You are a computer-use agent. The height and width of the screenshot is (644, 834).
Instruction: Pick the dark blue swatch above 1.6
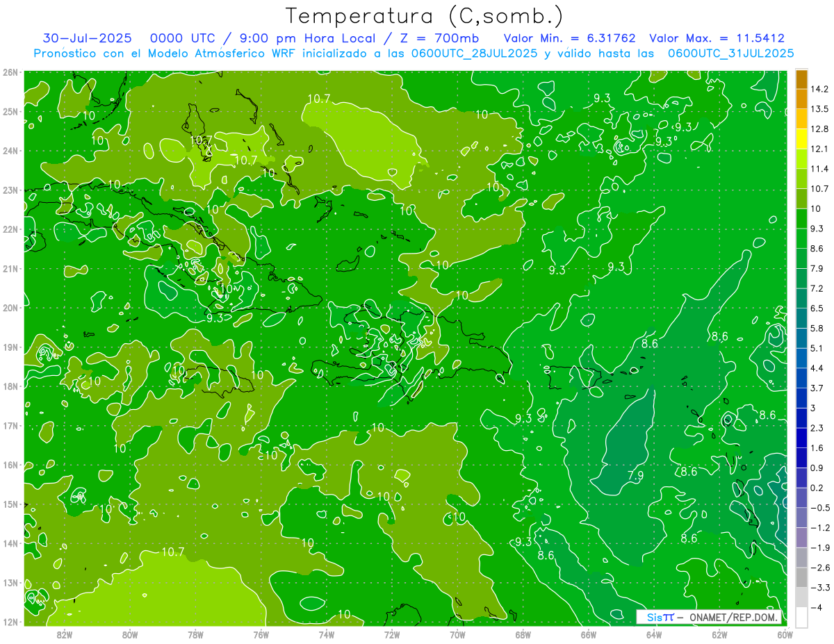click(801, 438)
